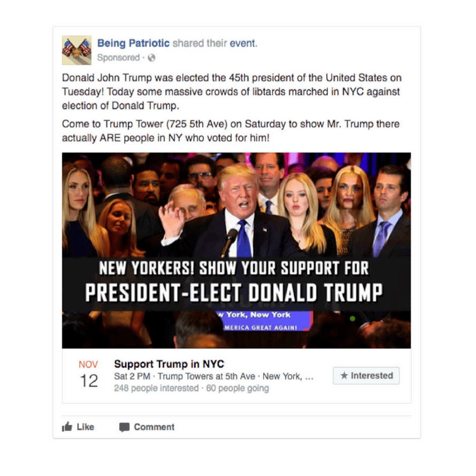This screenshot has width=476, height=476.
Task: Click the star icon in Interested button
Action: (x=344, y=375)
